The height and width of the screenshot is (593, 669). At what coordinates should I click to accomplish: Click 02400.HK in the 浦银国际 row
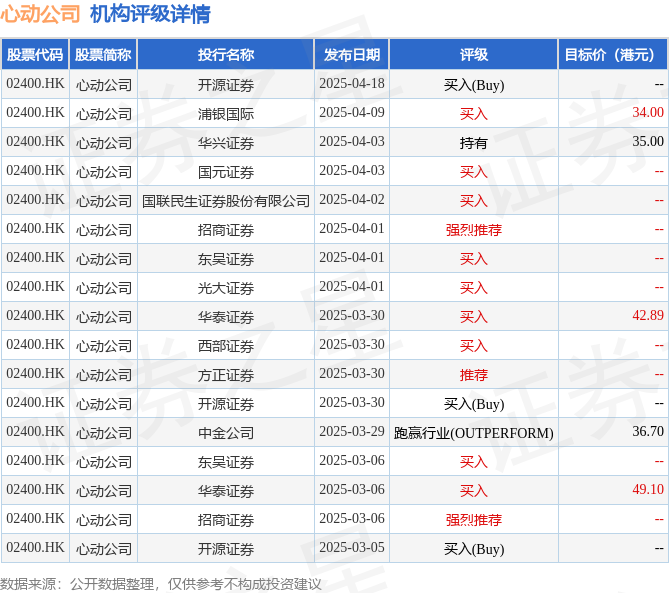click(x=35, y=112)
